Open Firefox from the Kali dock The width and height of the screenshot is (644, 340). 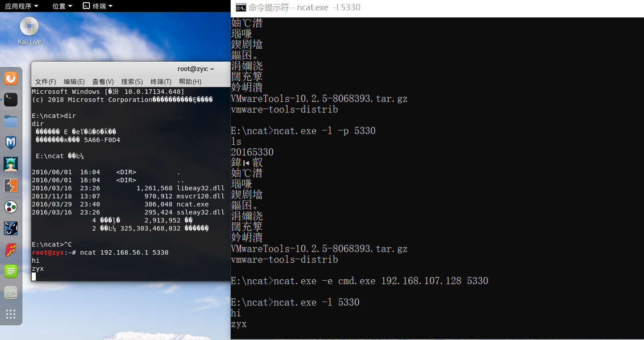[x=11, y=79]
